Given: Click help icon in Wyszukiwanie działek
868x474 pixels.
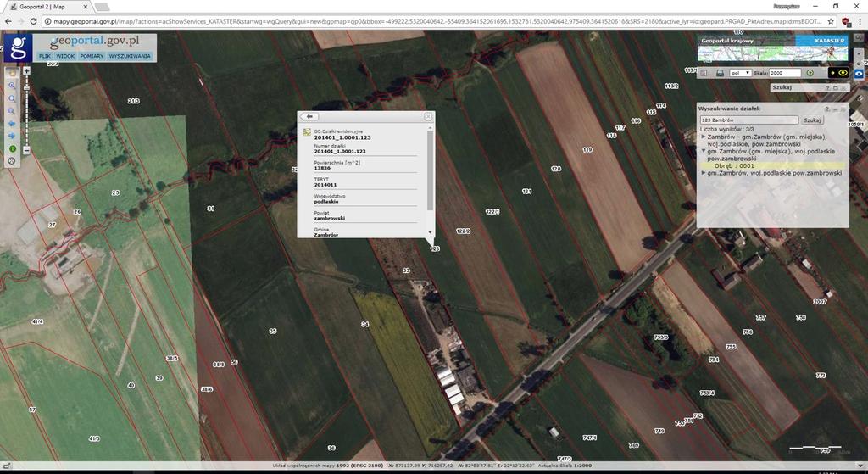Looking at the screenshot, I should [827, 109].
